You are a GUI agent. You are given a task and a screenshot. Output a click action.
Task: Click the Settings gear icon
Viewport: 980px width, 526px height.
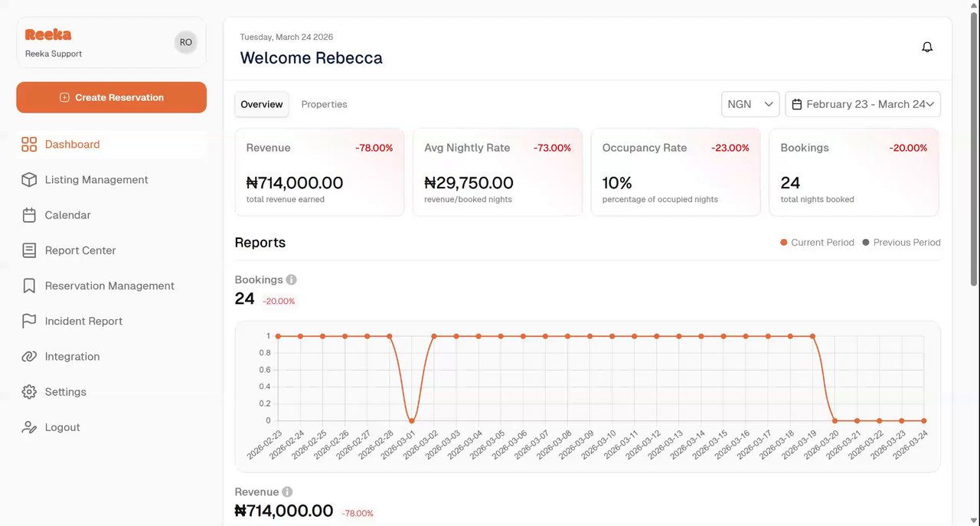tap(29, 392)
